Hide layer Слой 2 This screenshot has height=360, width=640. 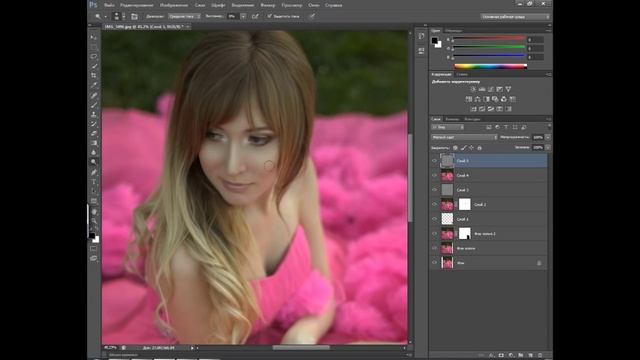[434, 204]
